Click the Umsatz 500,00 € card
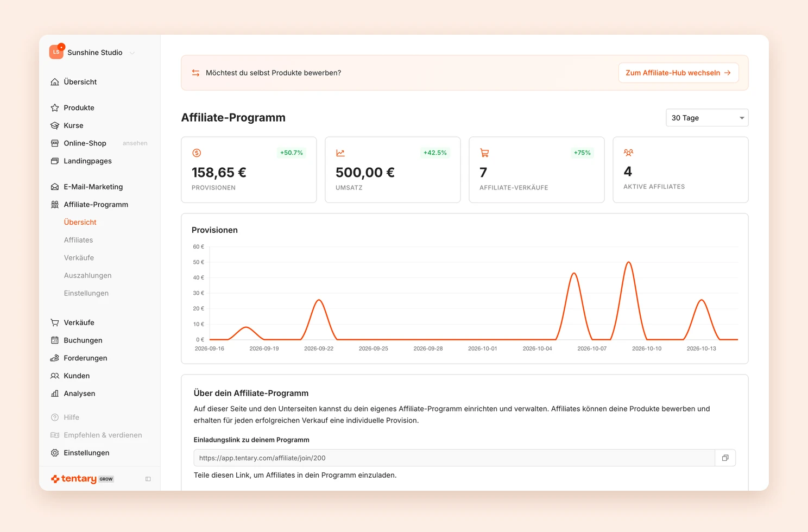Image resolution: width=808 pixels, height=532 pixels. coord(393,170)
